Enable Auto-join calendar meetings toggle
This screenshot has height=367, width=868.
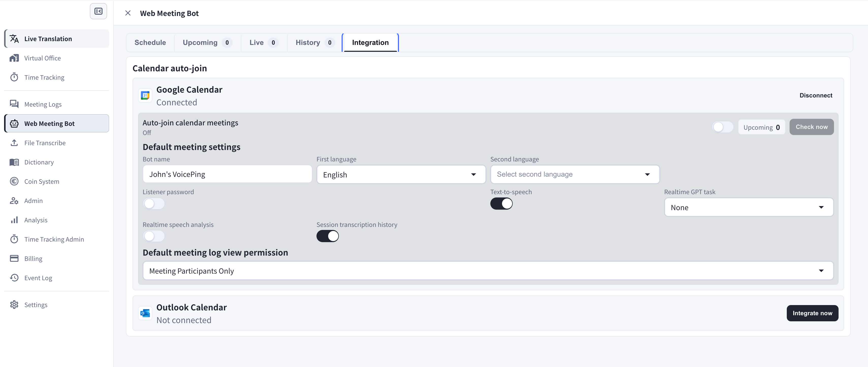723,127
